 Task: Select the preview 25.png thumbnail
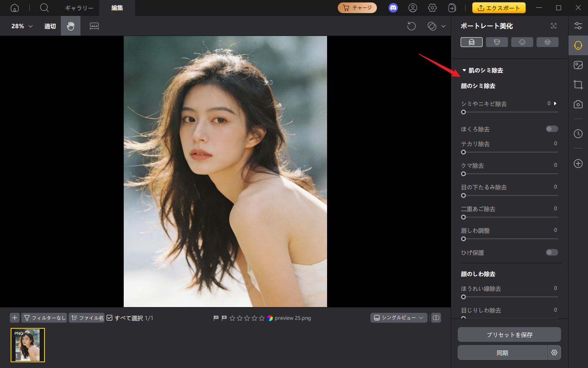(x=27, y=345)
